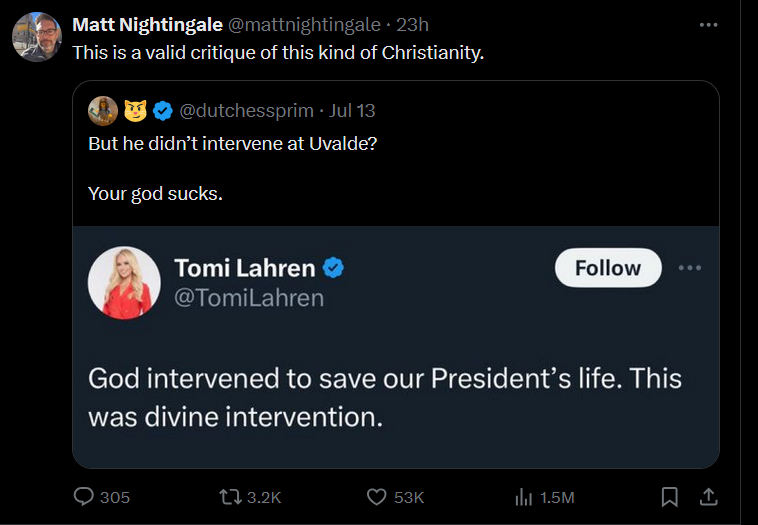This screenshot has height=525, width=758.
Task: Open Matt Nightingale's display name link
Action: 147,25
